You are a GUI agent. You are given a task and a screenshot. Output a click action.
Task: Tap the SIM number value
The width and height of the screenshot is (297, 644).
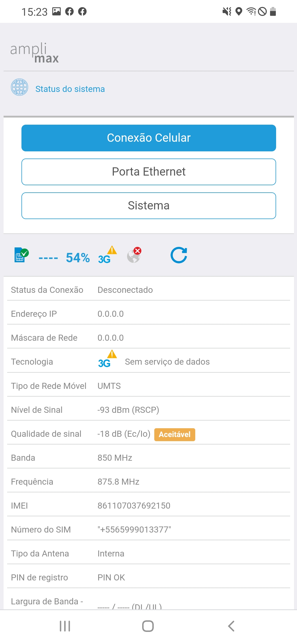[134, 530]
